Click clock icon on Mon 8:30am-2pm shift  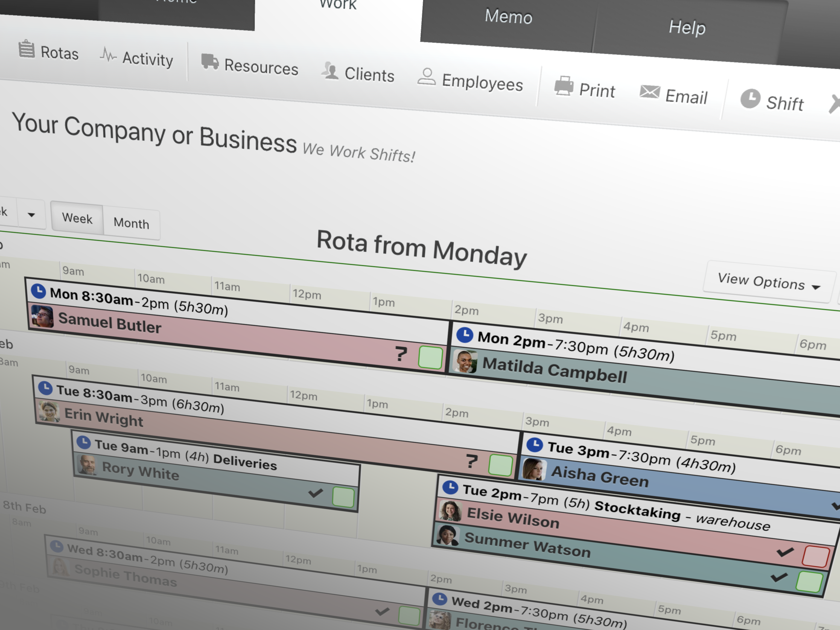[x=38, y=291]
